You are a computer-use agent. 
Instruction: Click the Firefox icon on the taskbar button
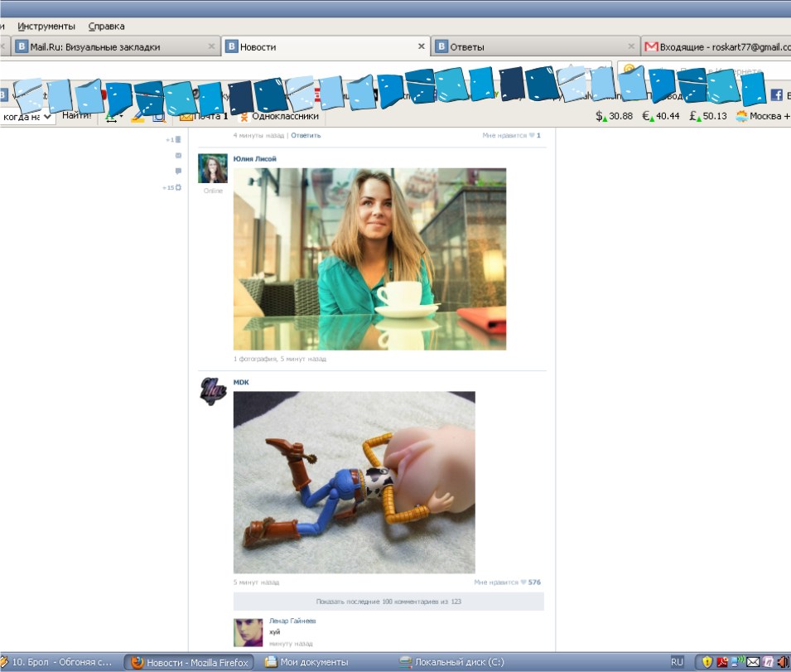point(137,662)
